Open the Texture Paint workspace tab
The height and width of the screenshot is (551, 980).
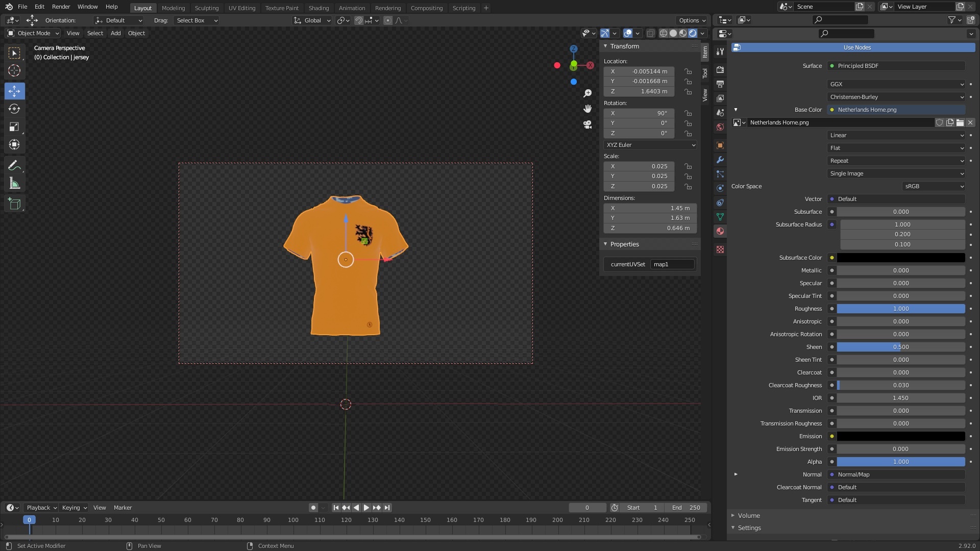(282, 8)
